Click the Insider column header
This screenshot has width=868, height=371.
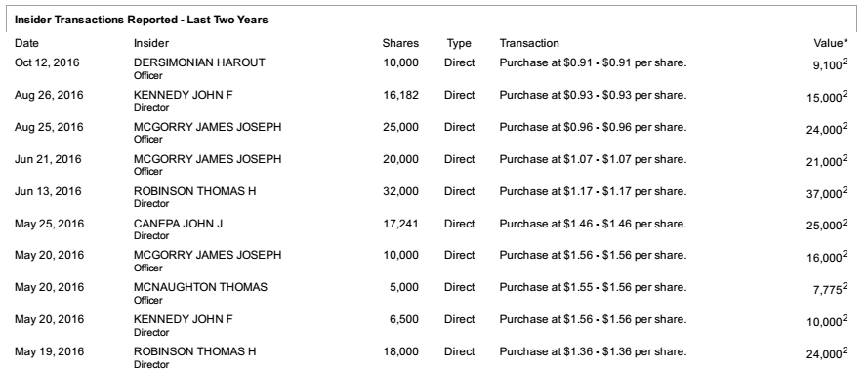[151, 43]
